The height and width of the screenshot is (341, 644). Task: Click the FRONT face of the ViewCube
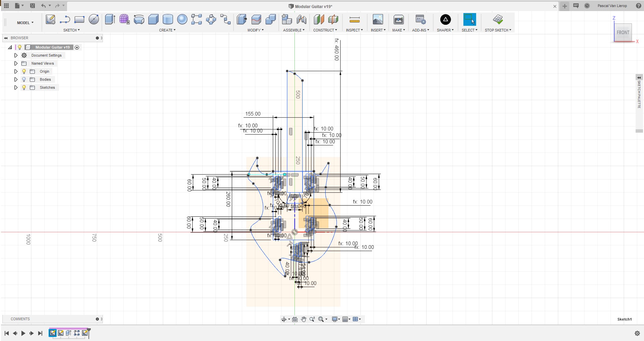[623, 32]
